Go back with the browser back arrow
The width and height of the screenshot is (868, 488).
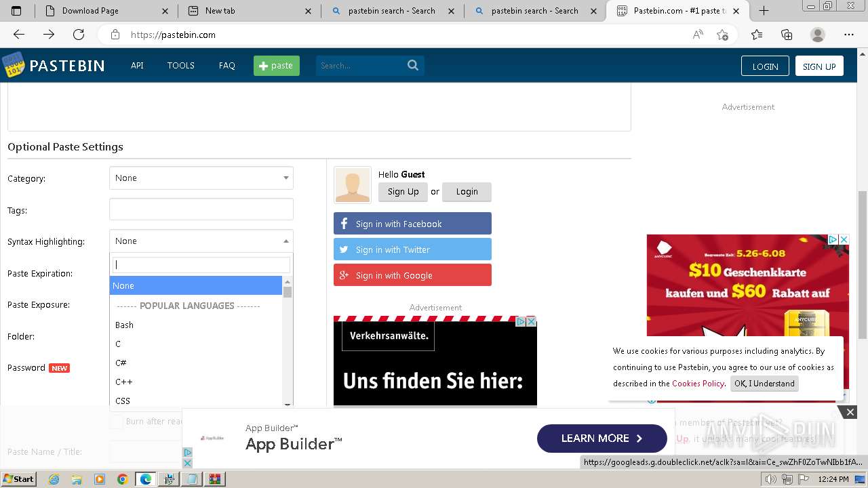[x=19, y=35]
